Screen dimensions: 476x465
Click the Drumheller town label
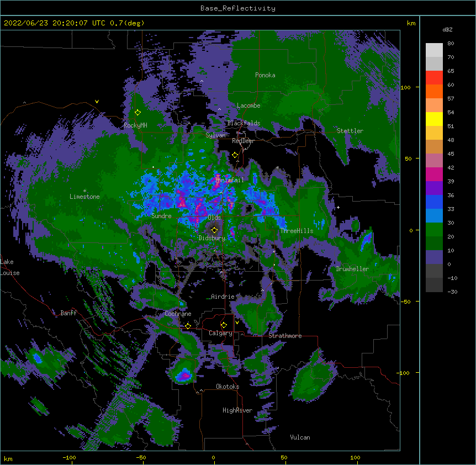click(x=352, y=269)
